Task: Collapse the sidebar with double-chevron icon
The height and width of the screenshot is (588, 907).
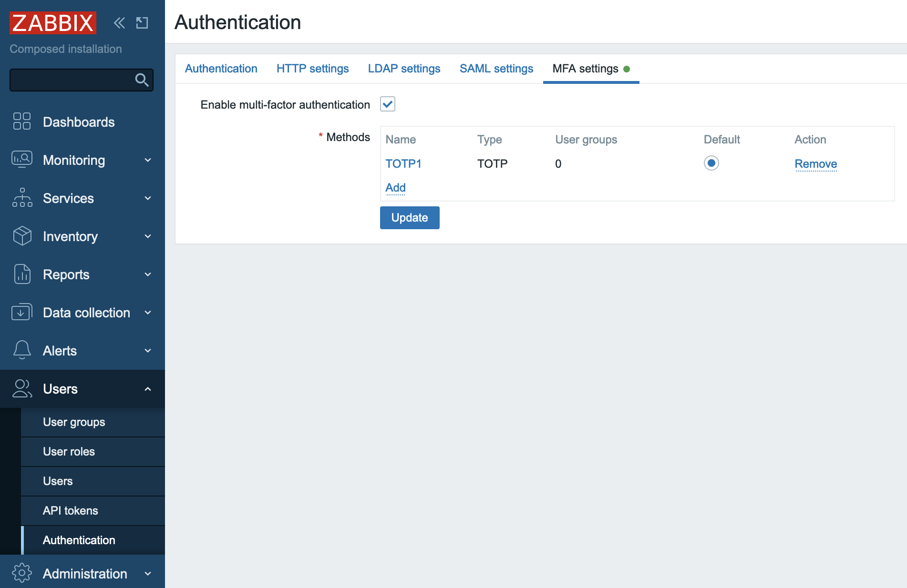Action: (x=118, y=22)
